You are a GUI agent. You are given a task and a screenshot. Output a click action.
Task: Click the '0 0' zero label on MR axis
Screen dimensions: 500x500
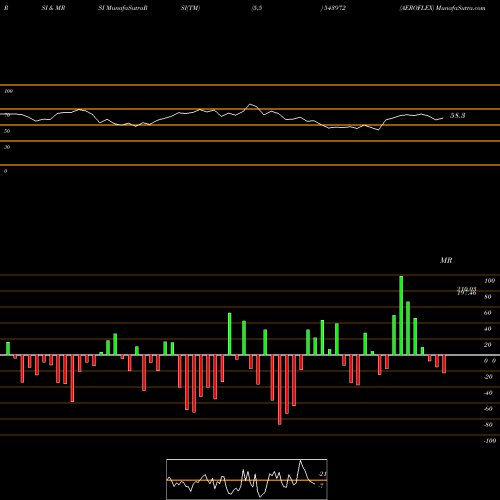(x=490, y=361)
